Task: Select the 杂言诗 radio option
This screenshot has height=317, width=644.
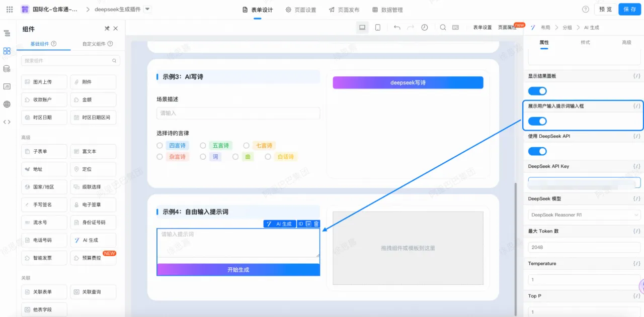Action: pos(159,157)
